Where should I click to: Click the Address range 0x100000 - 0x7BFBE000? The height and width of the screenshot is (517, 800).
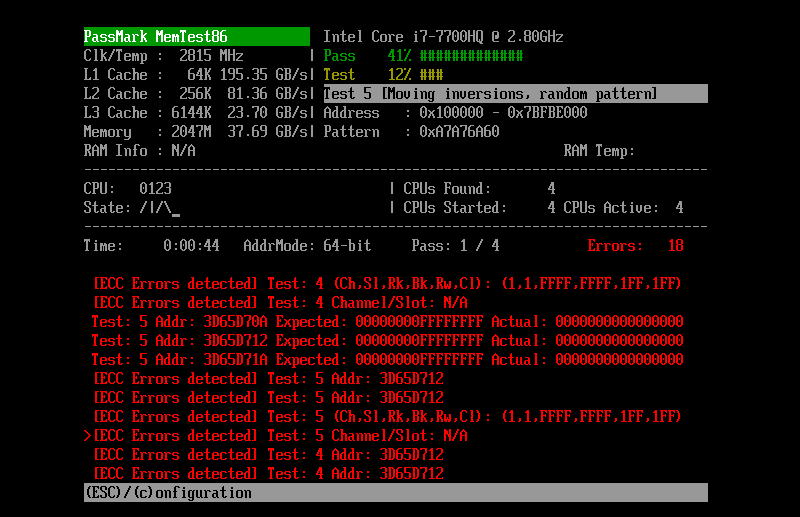tap(503, 113)
